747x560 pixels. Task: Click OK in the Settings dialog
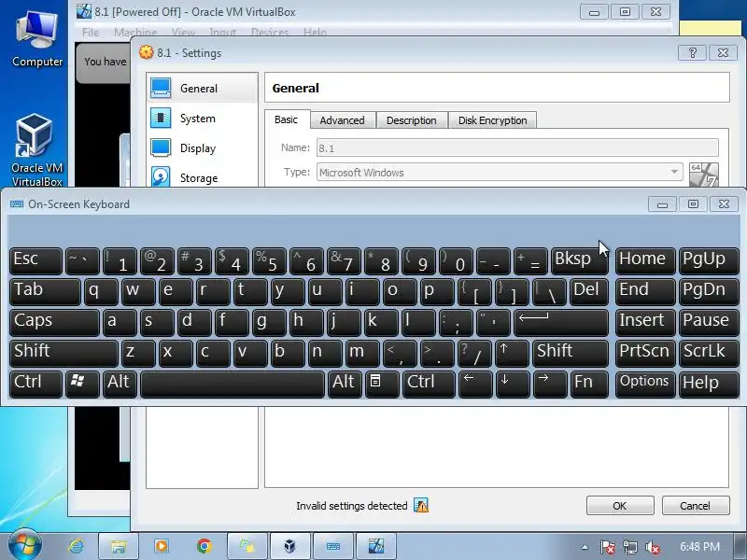(x=620, y=505)
